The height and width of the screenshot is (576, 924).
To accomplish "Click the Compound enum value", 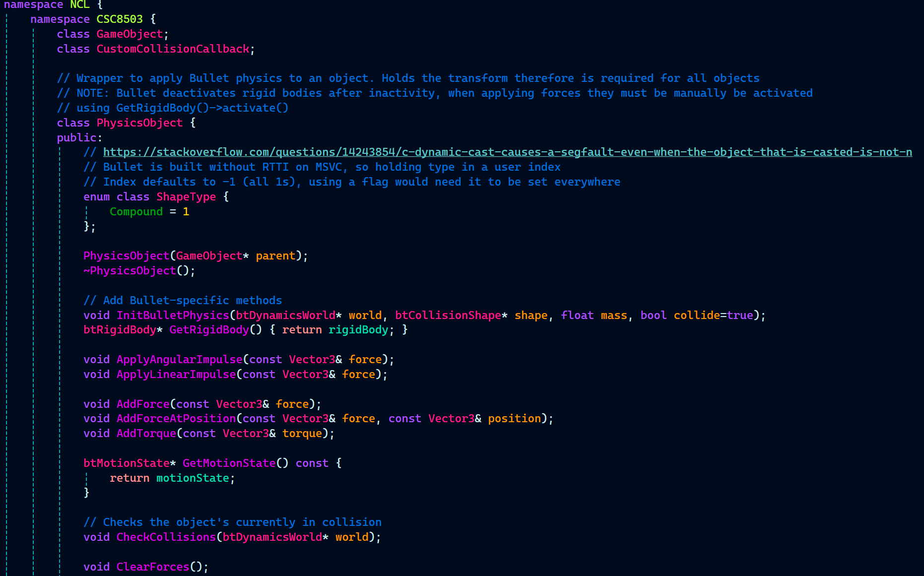I will point(136,212).
